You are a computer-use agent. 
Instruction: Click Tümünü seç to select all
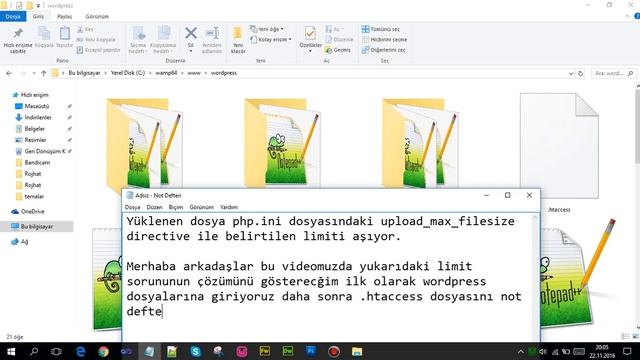coord(380,29)
